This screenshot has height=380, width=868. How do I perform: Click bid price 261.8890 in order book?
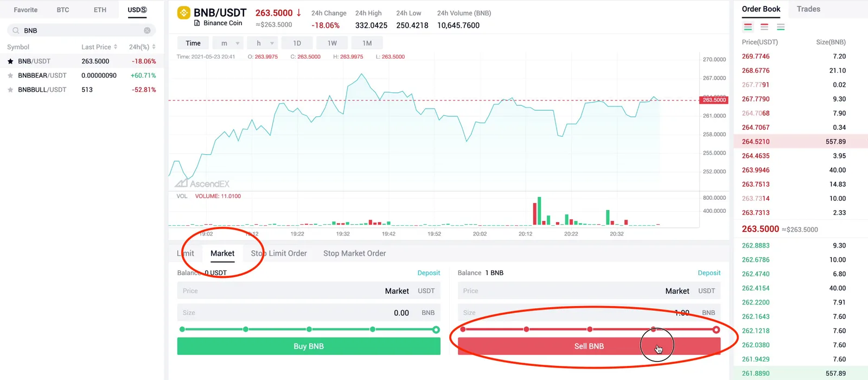[756, 373]
